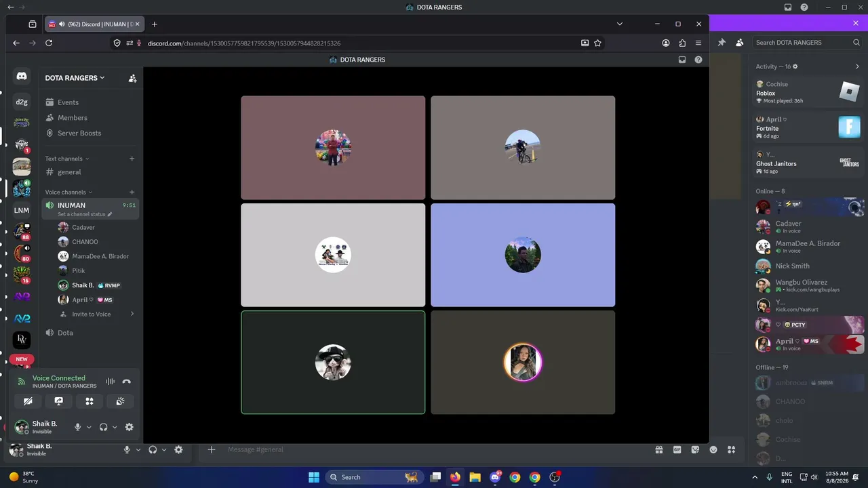Click the discord.com address bar URL

pyautogui.click(x=244, y=43)
